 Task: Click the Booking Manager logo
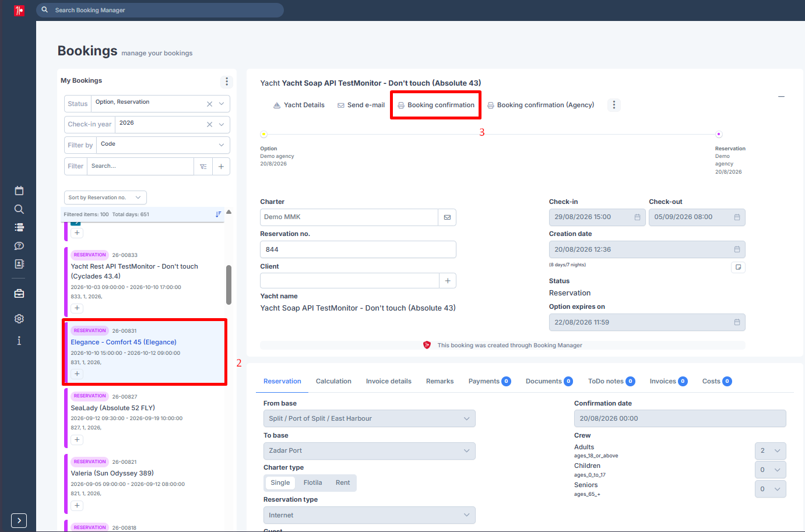pos(19,10)
